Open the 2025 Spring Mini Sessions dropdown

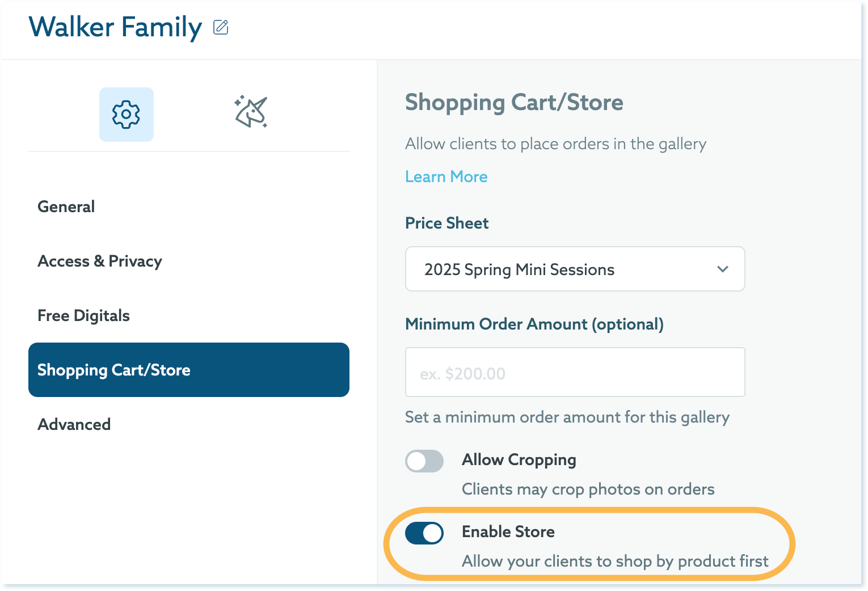coord(574,269)
